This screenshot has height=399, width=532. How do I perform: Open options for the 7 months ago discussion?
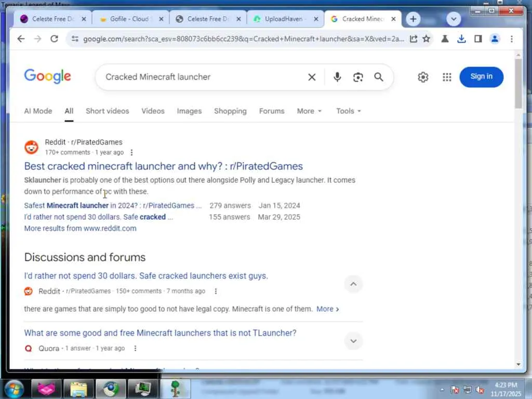click(216, 291)
